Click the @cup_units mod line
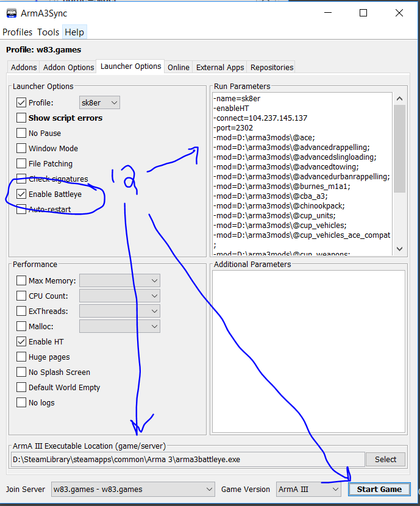The image size is (420, 506). point(274,215)
